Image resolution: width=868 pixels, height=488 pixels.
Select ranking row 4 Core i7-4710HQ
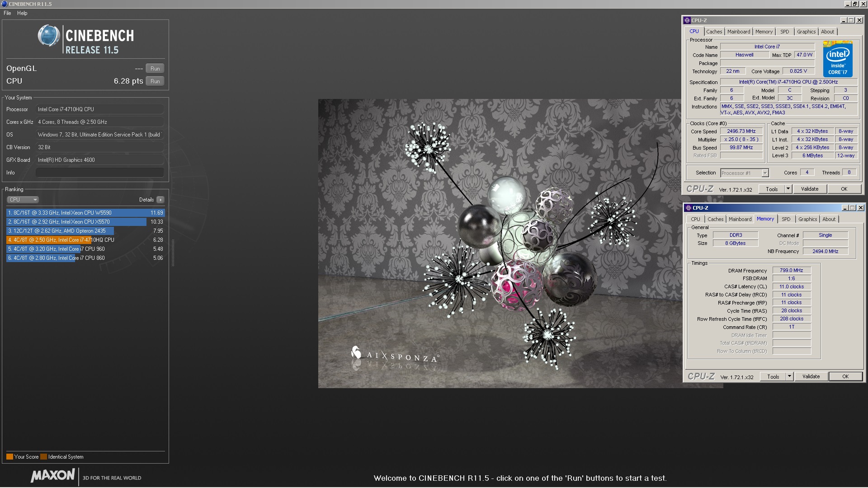point(85,240)
